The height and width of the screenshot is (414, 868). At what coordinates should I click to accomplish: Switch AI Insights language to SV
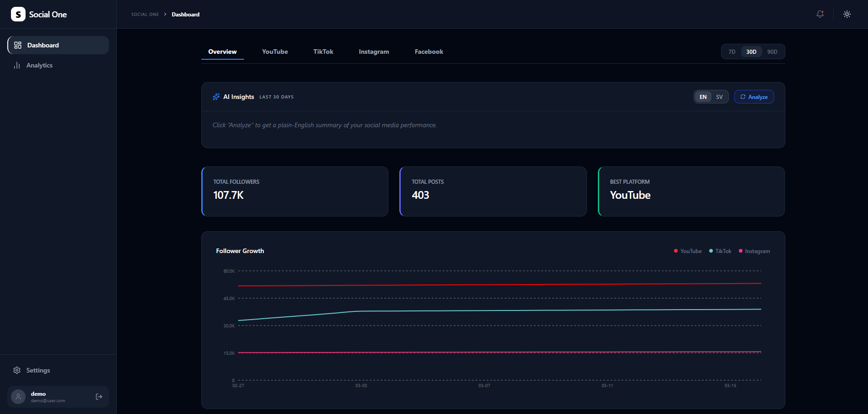point(719,97)
